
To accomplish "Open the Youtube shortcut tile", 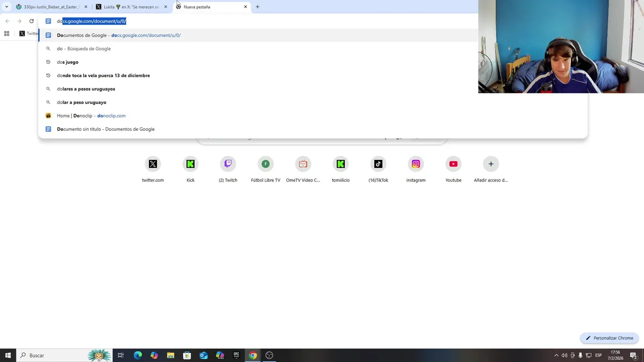I will coord(453,169).
